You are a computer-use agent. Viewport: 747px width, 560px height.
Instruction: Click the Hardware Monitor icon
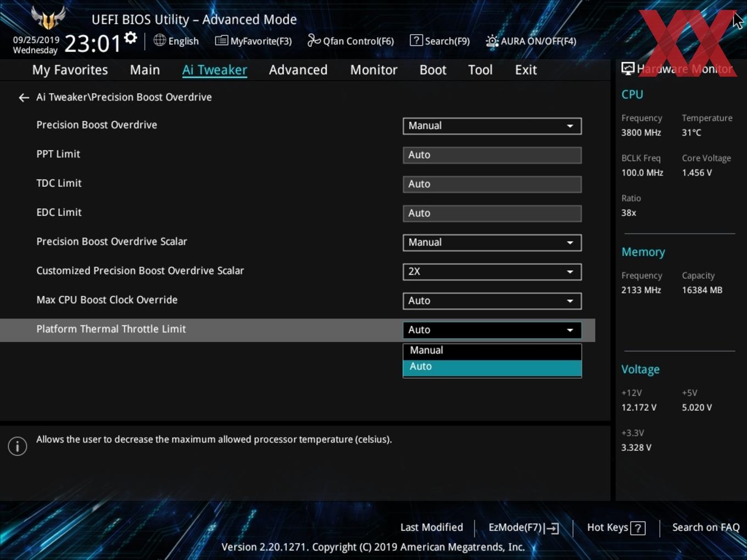pos(628,69)
